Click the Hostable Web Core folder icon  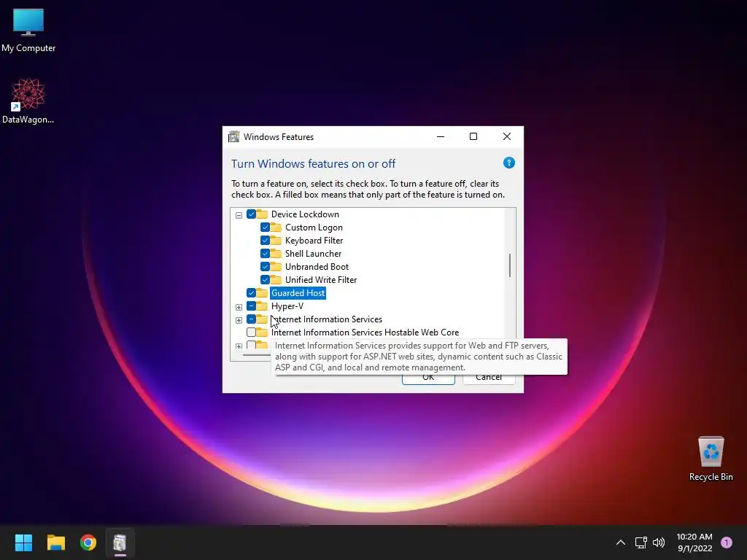(x=262, y=332)
